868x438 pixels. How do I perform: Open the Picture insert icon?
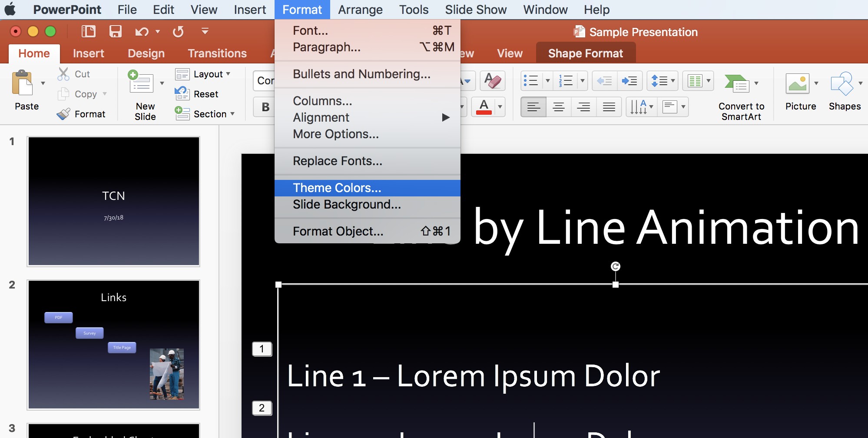tap(798, 83)
